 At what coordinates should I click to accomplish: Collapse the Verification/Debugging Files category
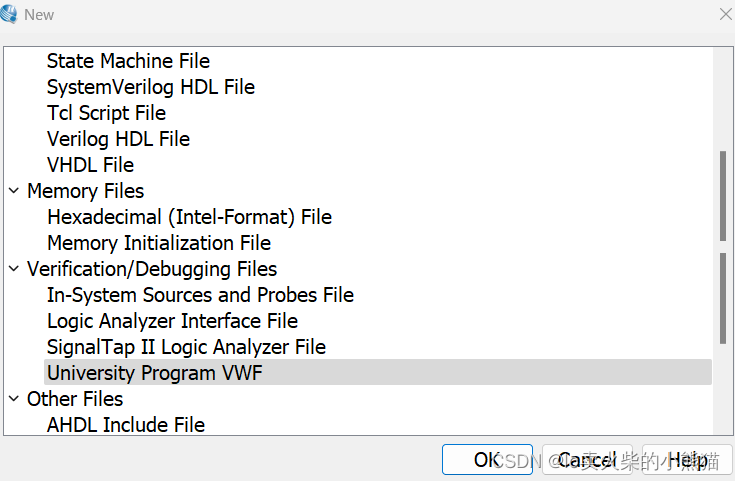click(14, 269)
